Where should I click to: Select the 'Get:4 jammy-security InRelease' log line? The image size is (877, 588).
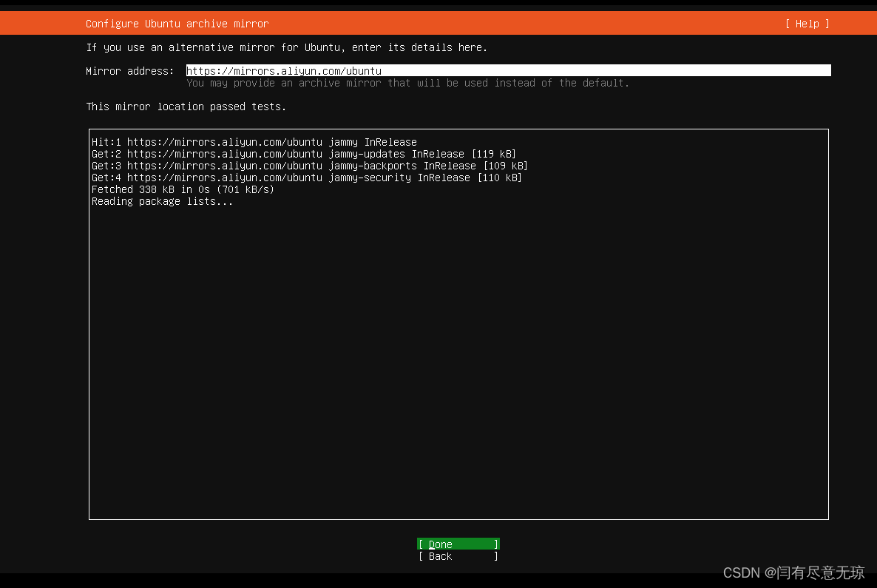pos(306,178)
